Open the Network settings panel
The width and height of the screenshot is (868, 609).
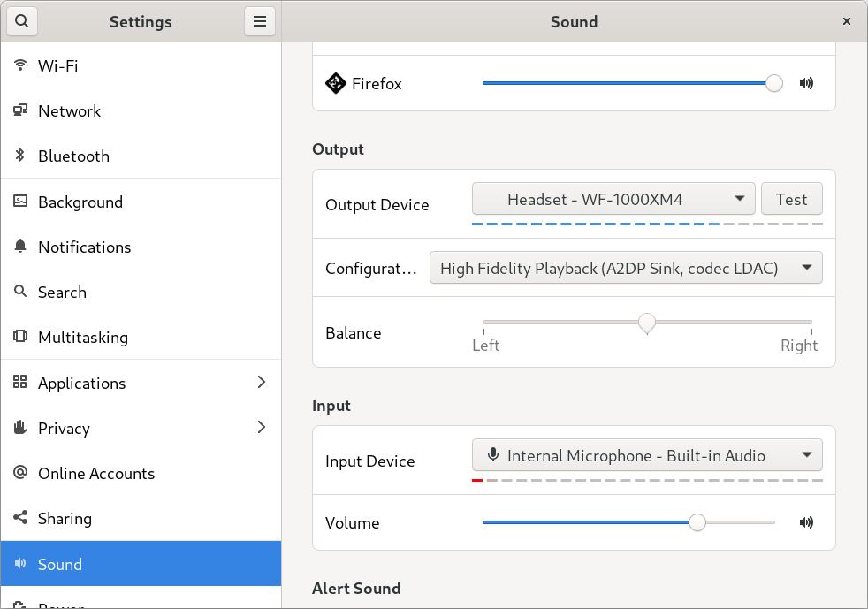pos(141,110)
